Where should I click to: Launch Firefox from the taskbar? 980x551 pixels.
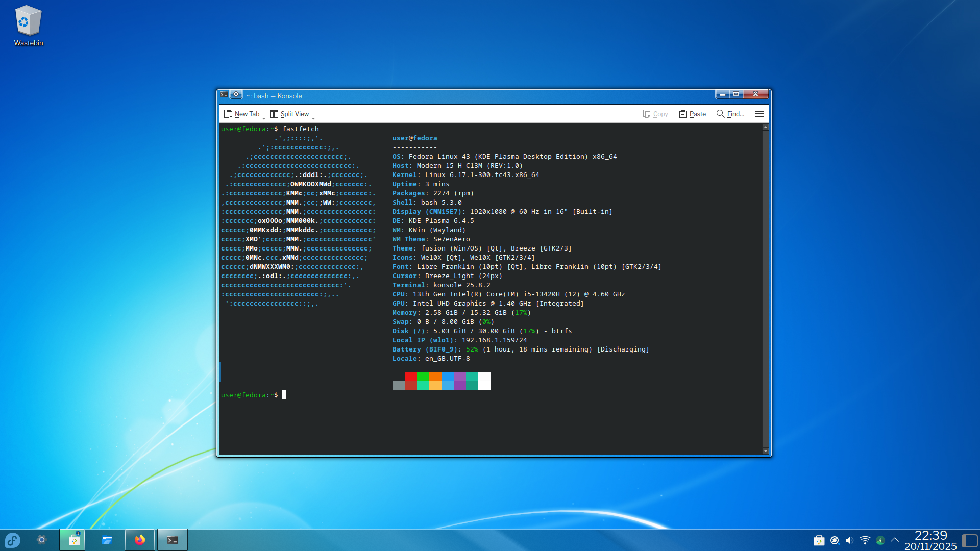[140, 540]
